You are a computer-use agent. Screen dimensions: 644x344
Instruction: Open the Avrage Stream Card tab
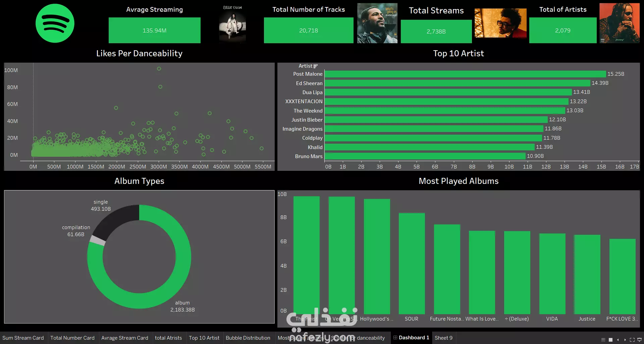pos(125,338)
